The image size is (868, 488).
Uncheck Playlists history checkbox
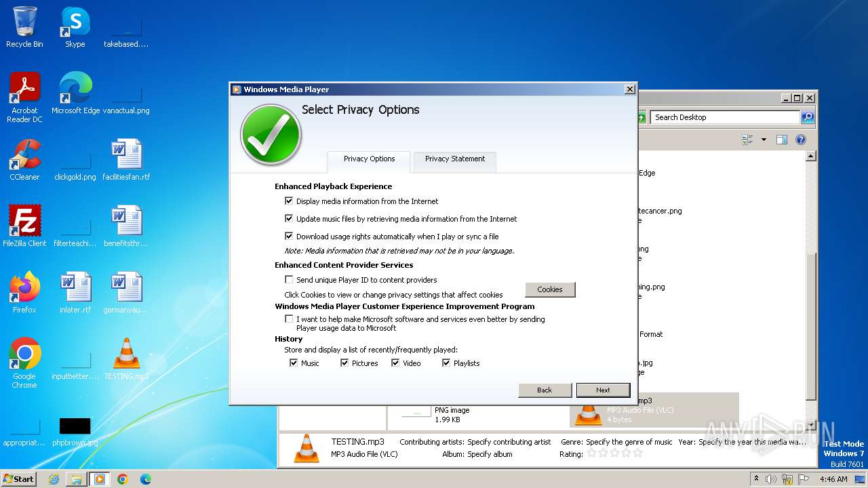pyautogui.click(x=446, y=363)
